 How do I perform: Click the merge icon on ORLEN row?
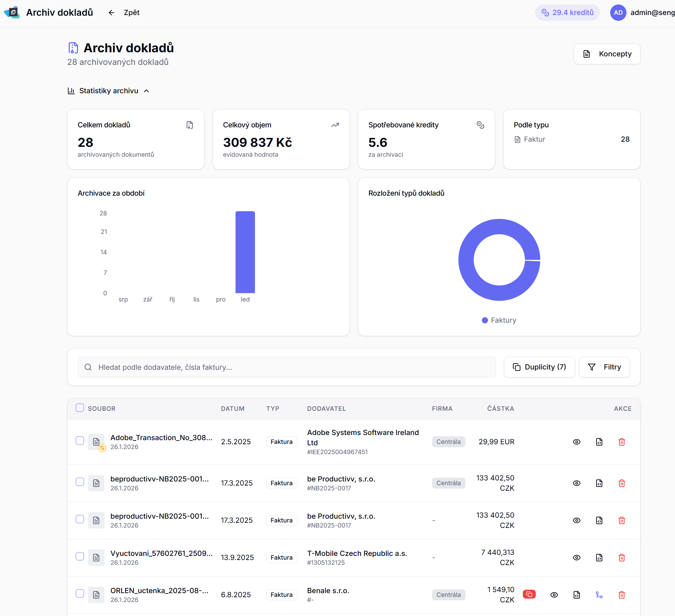[599, 595]
